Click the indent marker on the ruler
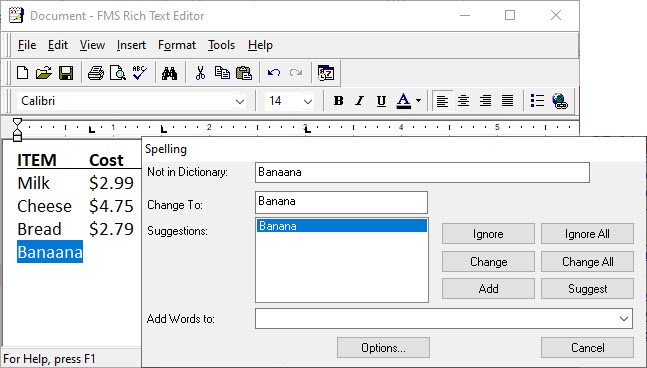 [17, 130]
